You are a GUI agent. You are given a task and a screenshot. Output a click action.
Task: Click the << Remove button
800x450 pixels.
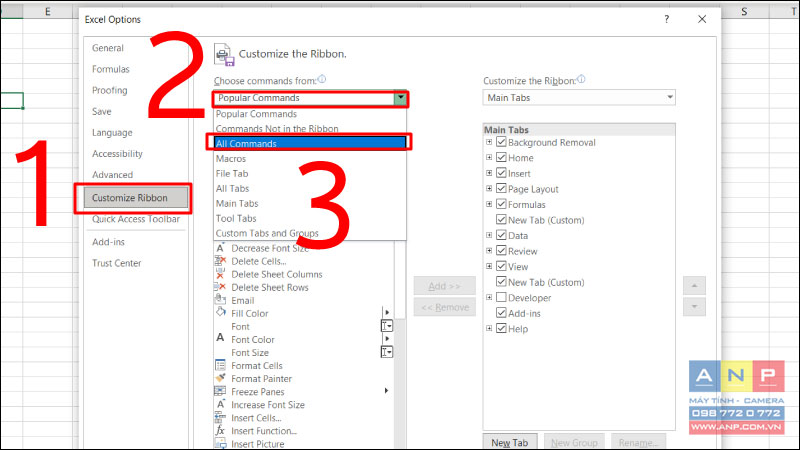444,308
